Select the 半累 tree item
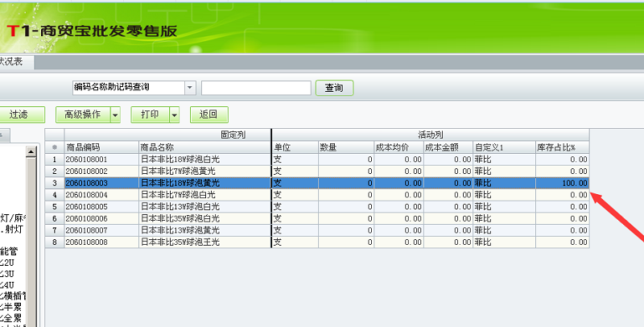Image resolution: width=644 pixels, height=327 pixels. pos(11,307)
